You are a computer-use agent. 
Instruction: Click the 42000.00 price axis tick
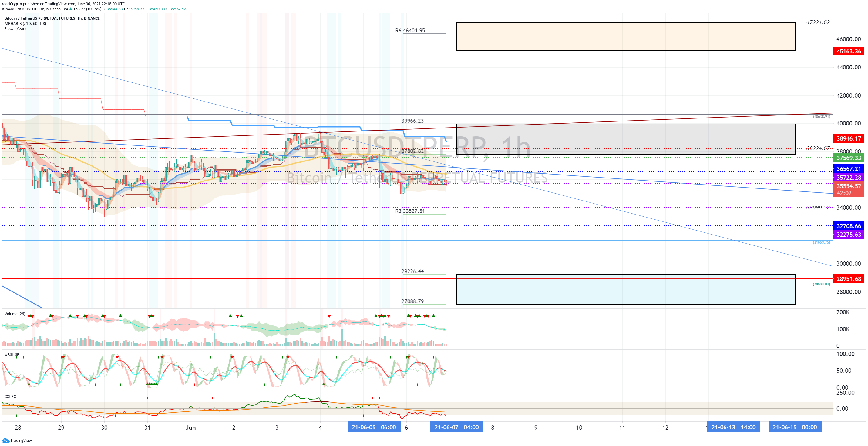(848, 95)
